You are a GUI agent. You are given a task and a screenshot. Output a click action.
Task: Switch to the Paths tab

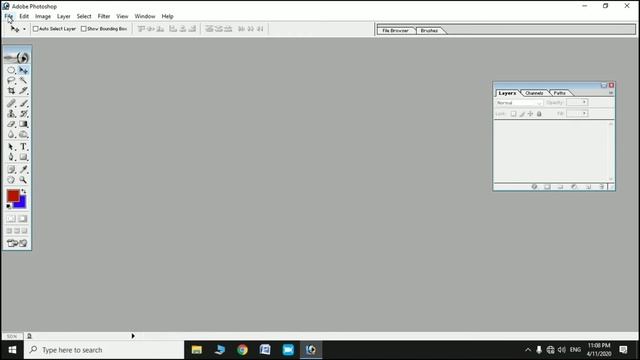click(560, 93)
